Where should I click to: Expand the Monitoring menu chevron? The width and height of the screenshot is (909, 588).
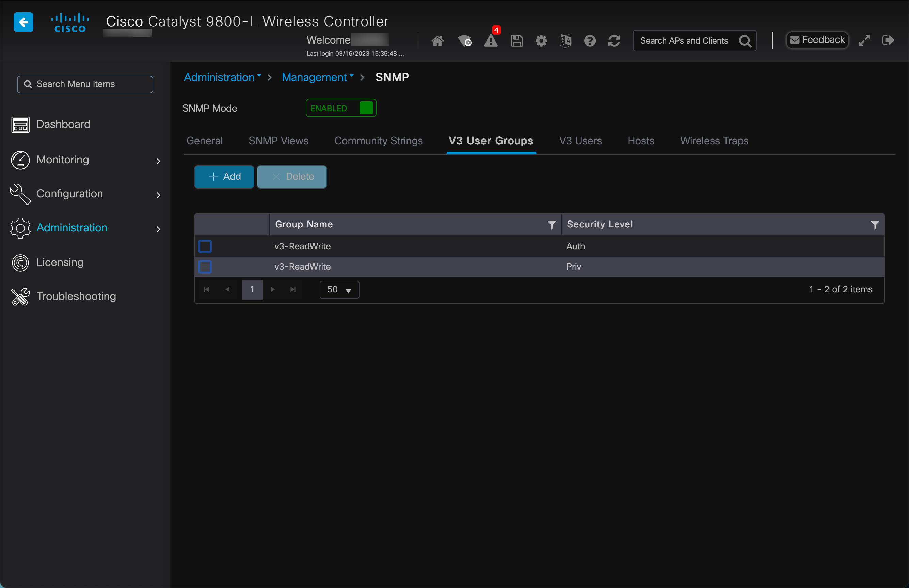[x=158, y=161]
